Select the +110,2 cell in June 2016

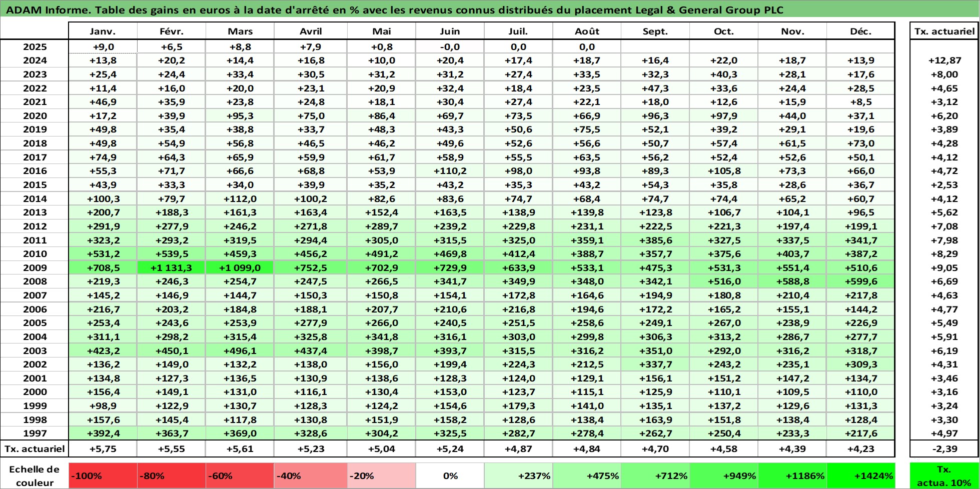(450, 171)
